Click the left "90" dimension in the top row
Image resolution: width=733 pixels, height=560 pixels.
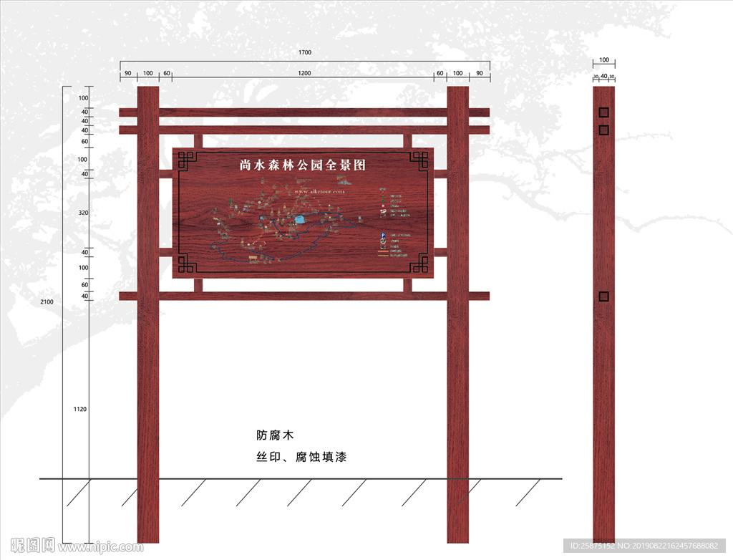click(128, 74)
